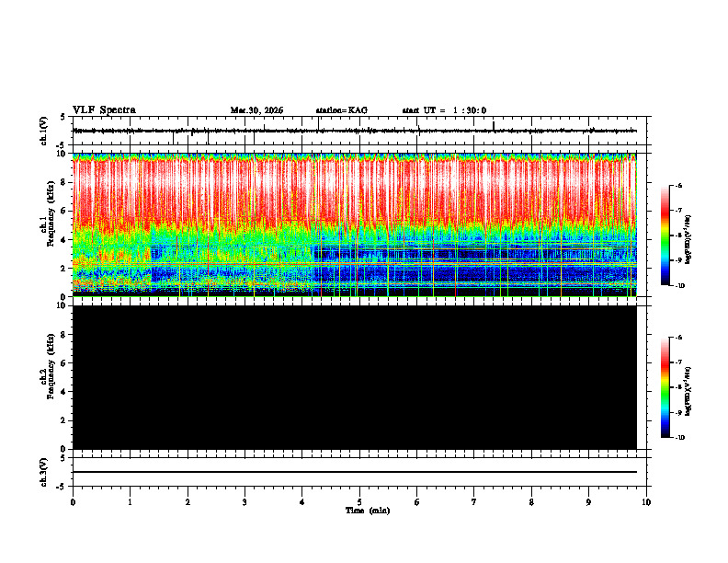Click the "station=KAG" header label

click(341, 110)
